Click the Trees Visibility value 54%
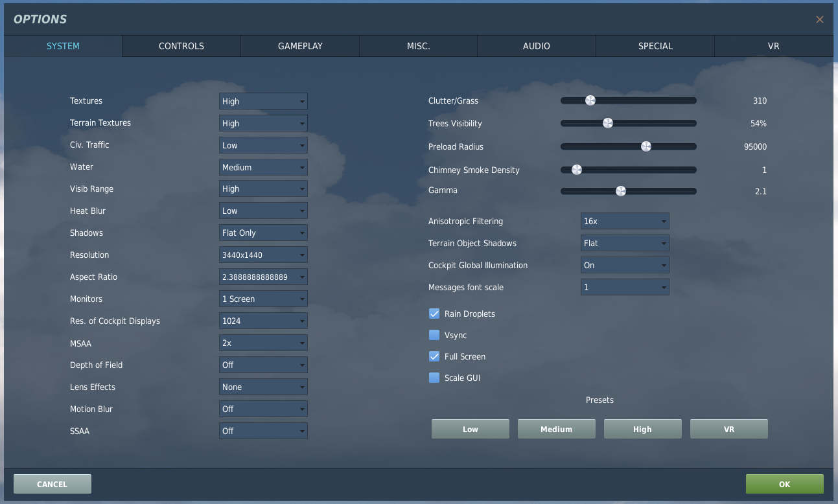Viewport: 838px width, 504px height. pyautogui.click(x=758, y=123)
